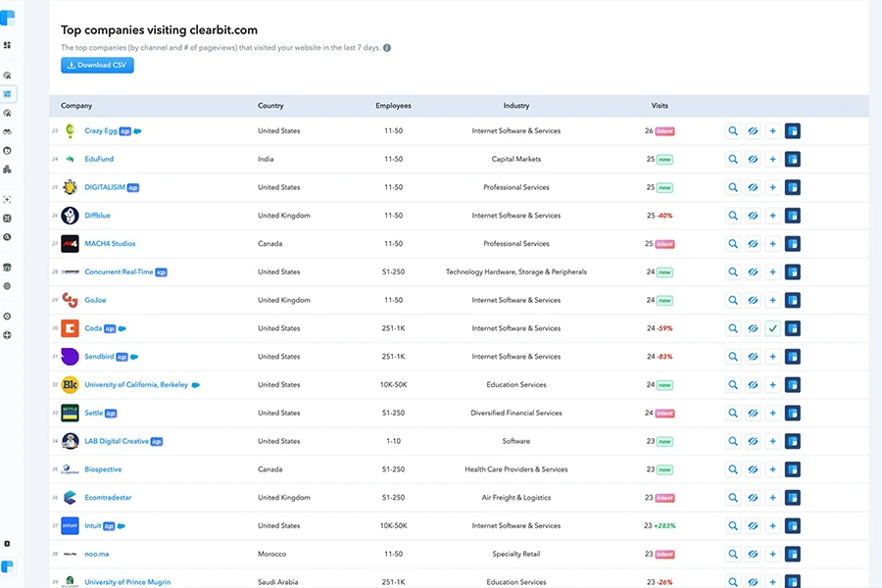Click the Clearbit logo in the sidebar top
This screenshot has height=588, width=882.
point(7,18)
